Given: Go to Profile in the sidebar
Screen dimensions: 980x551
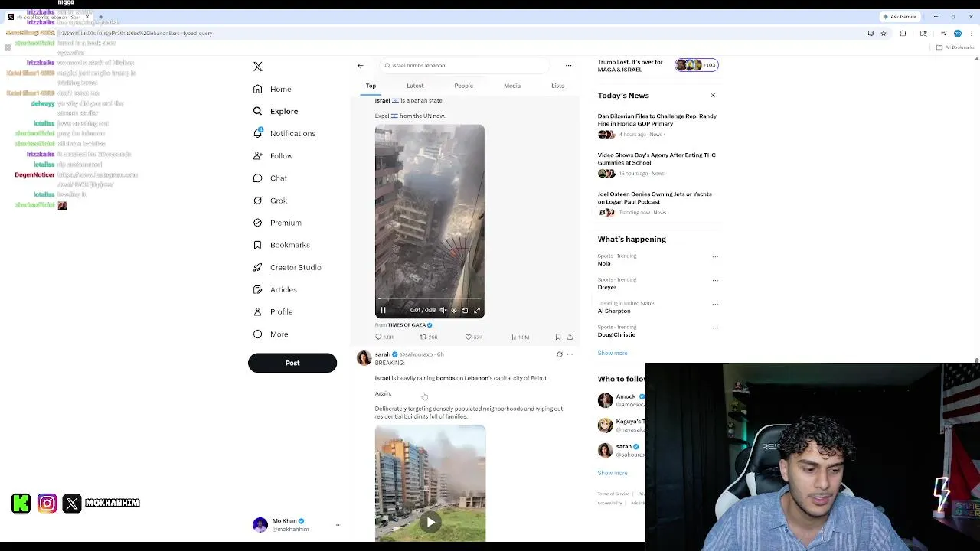Looking at the screenshot, I should [273, 311].
